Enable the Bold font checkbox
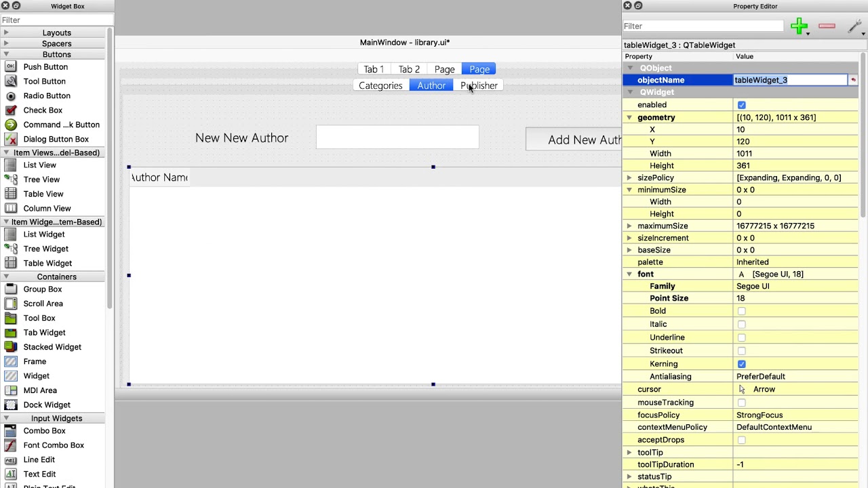This screenshot has width=868, height=488. (741, 311)
